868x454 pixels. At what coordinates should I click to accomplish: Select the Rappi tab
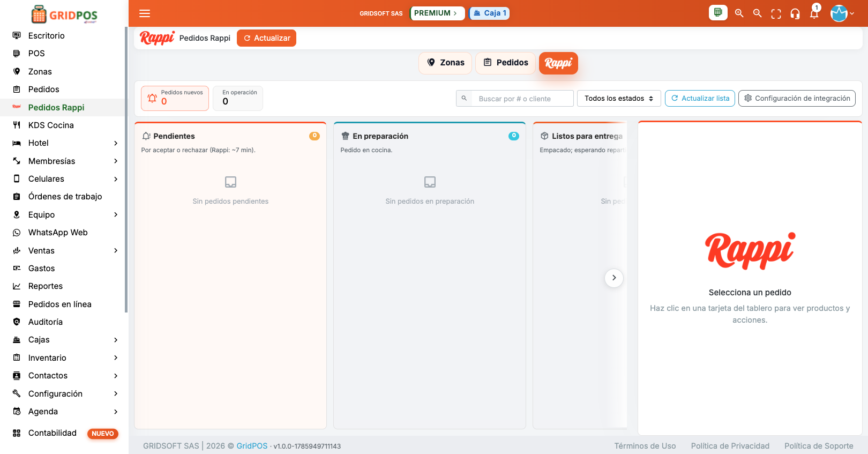click(558, 63)
